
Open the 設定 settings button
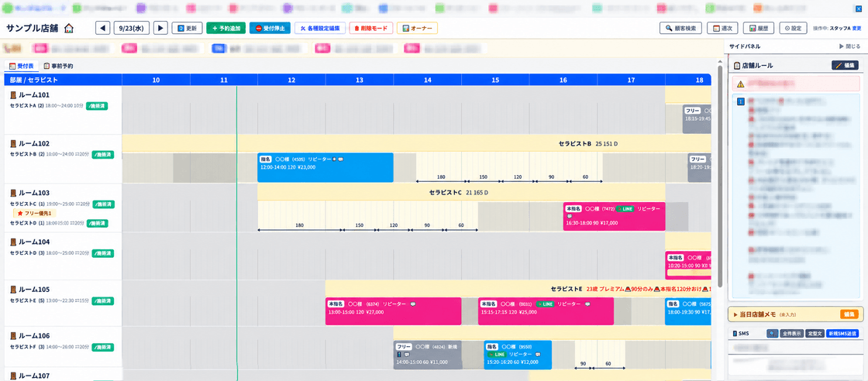[x=793, y=28]
